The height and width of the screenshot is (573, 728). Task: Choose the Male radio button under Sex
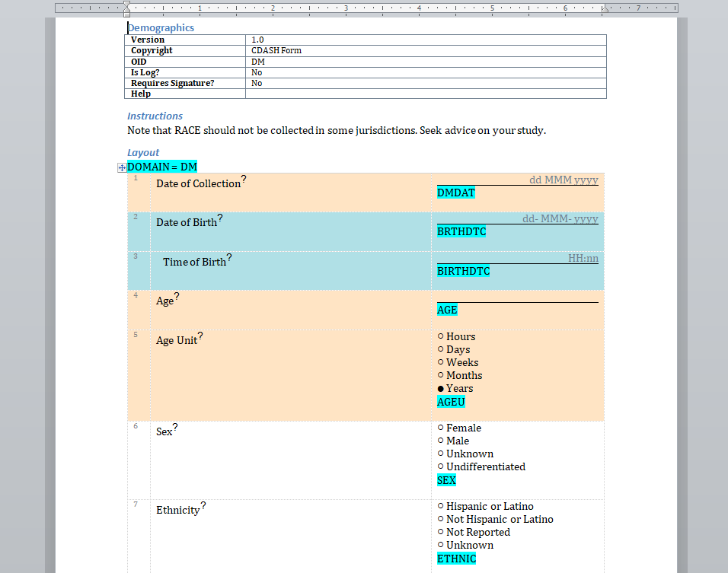click(x=441, y=441)
